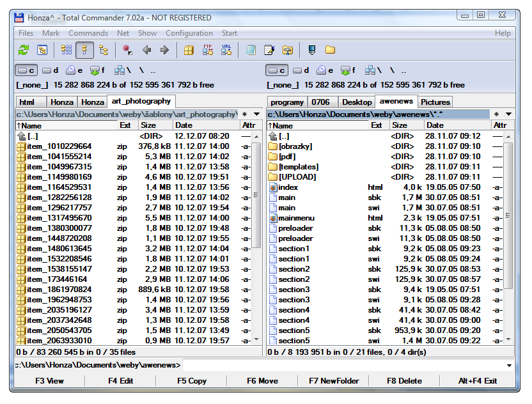Go back with the left arrow icon
Screen dimensions: 532x404
tap(146, 50)
